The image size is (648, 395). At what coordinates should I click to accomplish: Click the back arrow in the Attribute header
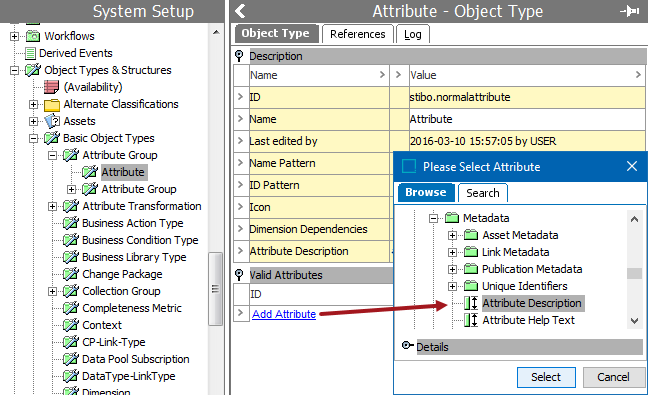coord(240,11)
